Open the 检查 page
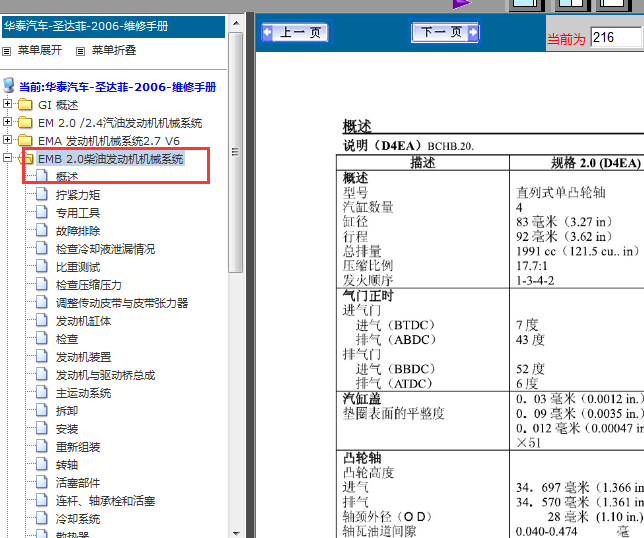Viewport: 644px width, 538px height. point(67,339)
